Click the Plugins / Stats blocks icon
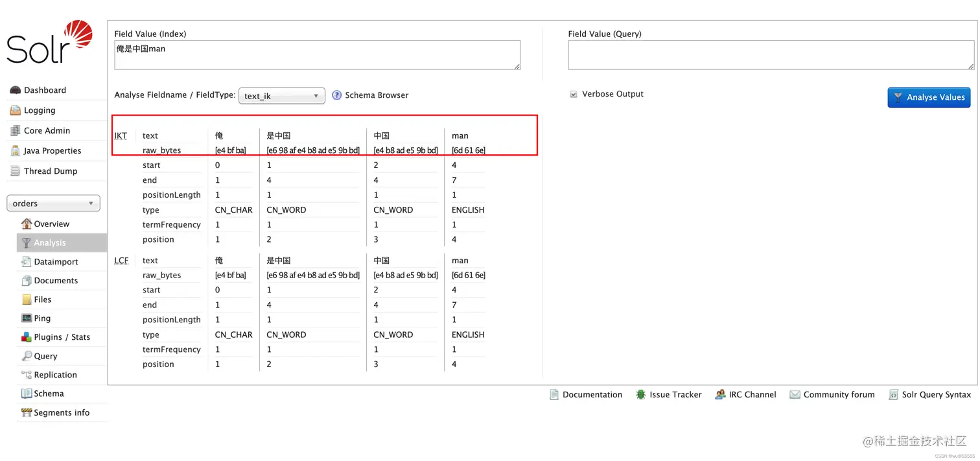The width and height of the screenshot is (980, 461). 27,337
